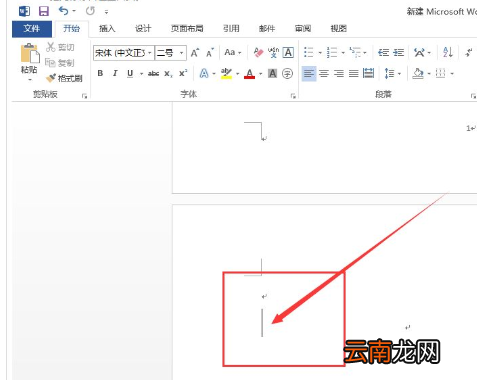This screenshot has width=477, height=380.
Task: Toggle superscript formatting
Action: click(x=183, y=73)
